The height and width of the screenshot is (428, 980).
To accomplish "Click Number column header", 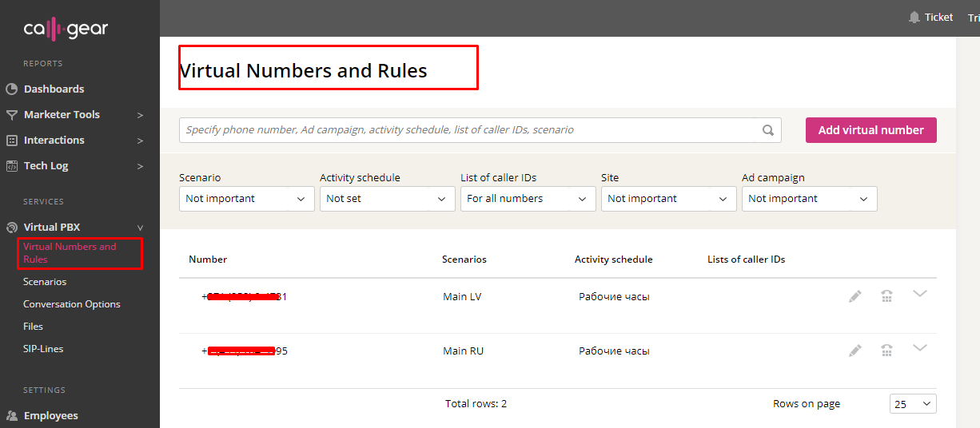I will tap(208, 260).
